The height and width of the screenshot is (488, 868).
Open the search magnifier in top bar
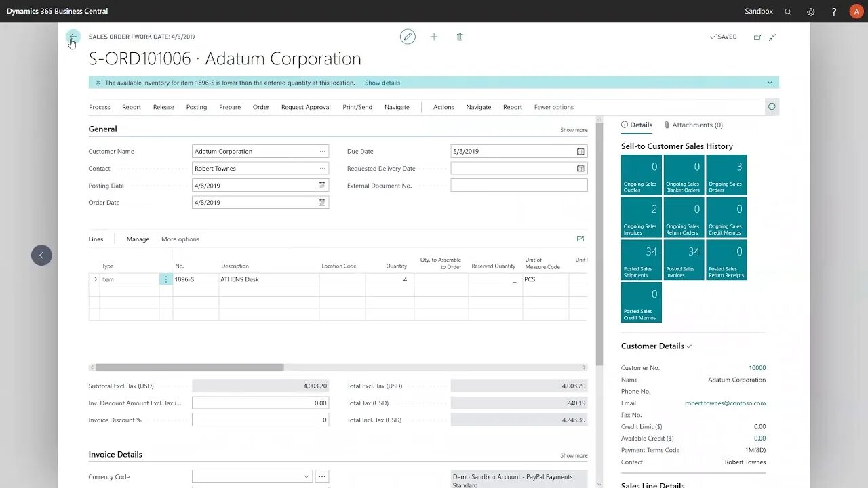[788, 12]
